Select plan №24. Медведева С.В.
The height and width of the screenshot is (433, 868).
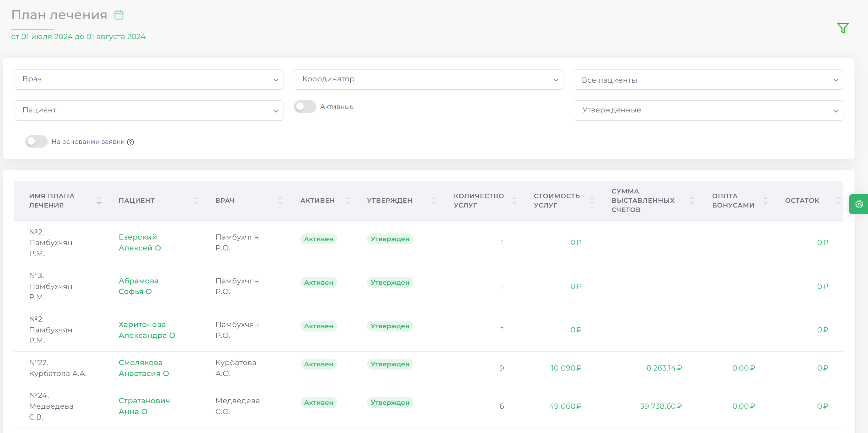tap(51, 406)
